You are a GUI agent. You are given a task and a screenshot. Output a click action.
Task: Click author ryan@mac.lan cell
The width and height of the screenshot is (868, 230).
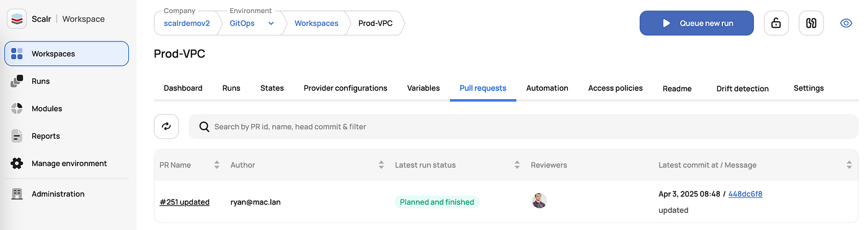[x=255, y=202]
